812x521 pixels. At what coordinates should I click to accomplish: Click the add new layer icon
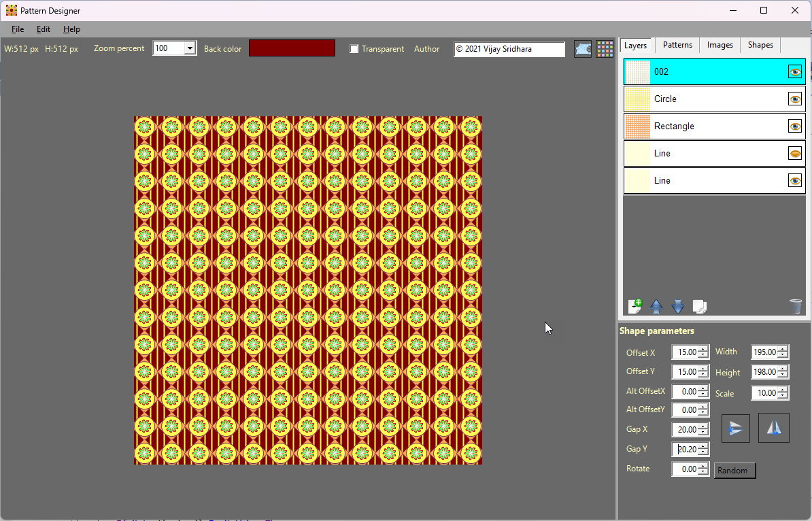[635, 306]
